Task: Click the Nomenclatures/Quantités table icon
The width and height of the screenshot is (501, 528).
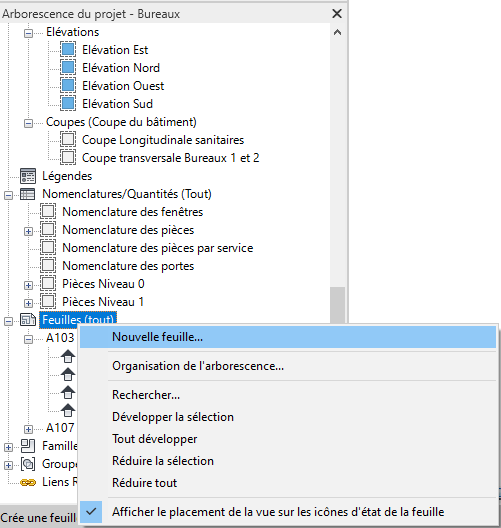Action: coord(28,194)
